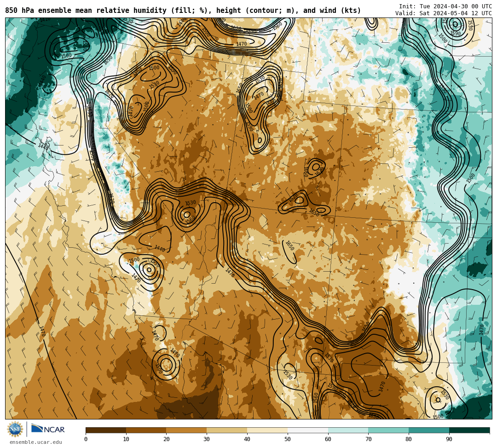Viewport: 497px width, 448px height.
Task: Click the colorbar tick label '50'
Action: click(288, 439)
